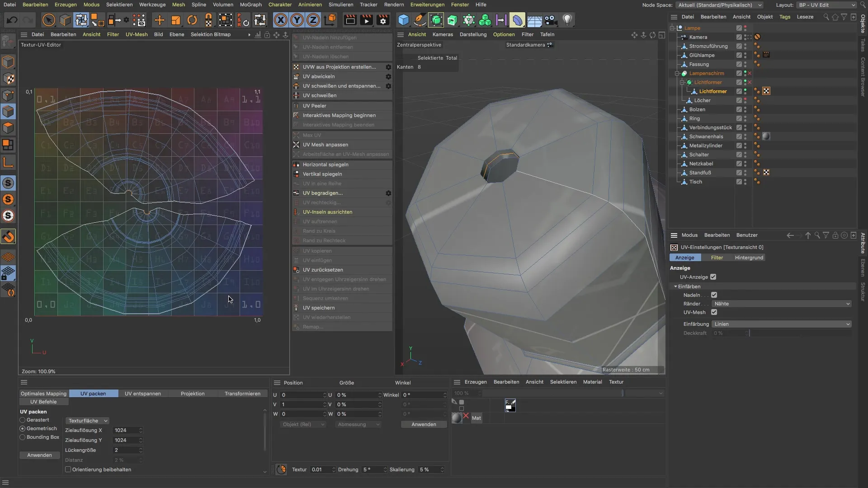Toggle the UV-Anzeige checkbox
Viewport: 868px width, 488px height.
(x=713, y=277)
